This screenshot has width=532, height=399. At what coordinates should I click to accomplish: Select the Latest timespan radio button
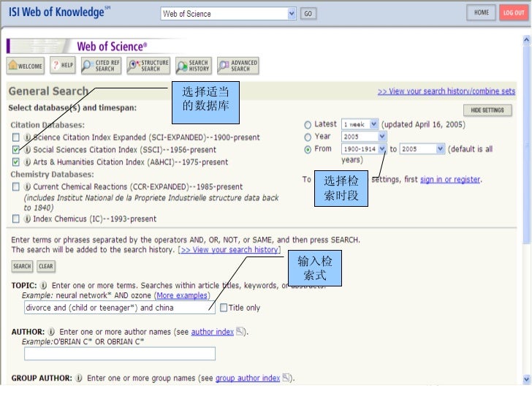coord(308,125)
